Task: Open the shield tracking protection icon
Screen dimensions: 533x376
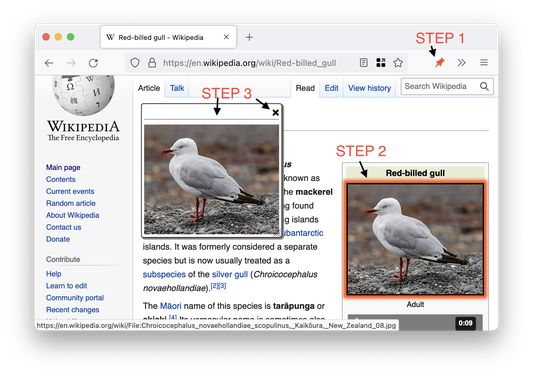Action: (x=135, y=63)
